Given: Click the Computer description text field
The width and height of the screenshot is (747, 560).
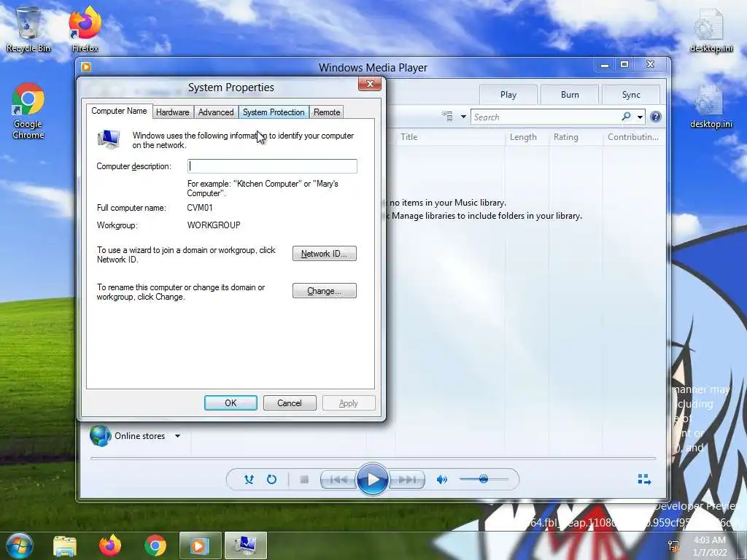Looking at the screenshot, I should (272, 166).
